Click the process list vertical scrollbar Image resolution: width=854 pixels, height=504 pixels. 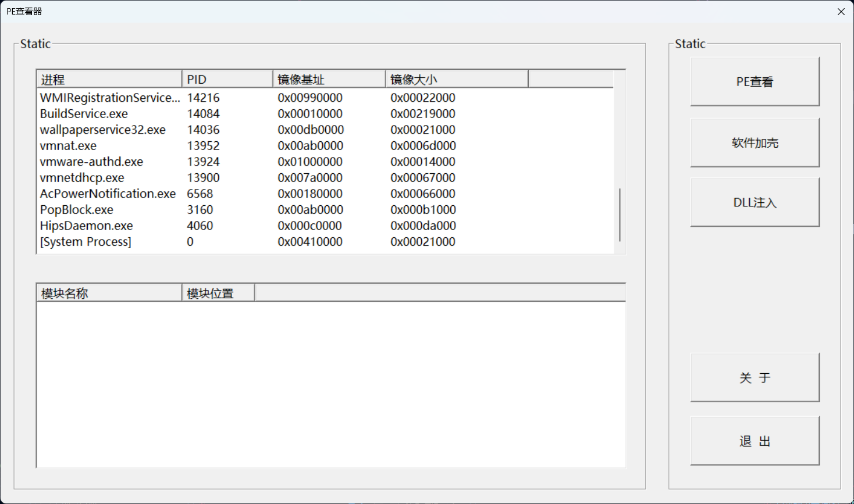click(620, 214)
